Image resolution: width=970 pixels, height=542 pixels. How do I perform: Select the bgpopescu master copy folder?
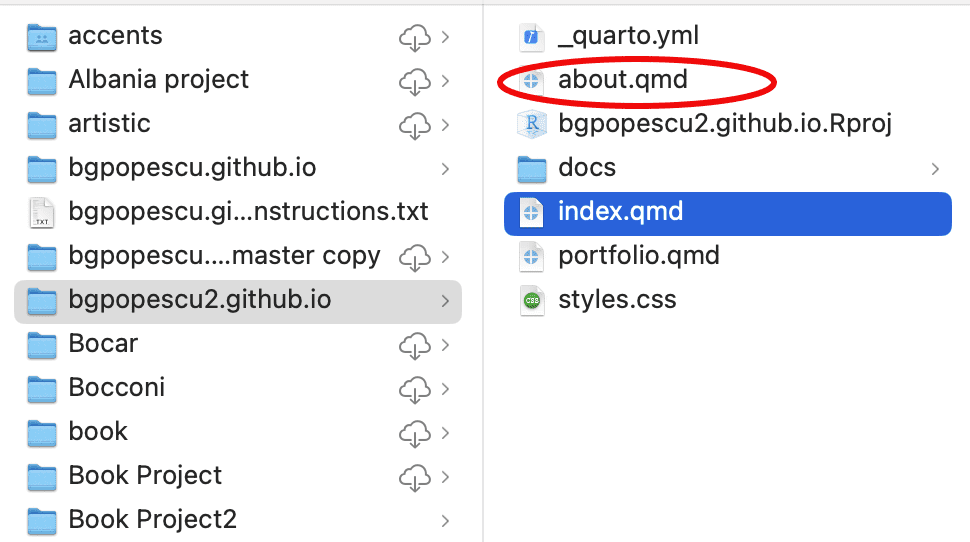click(x=224, y=256)
